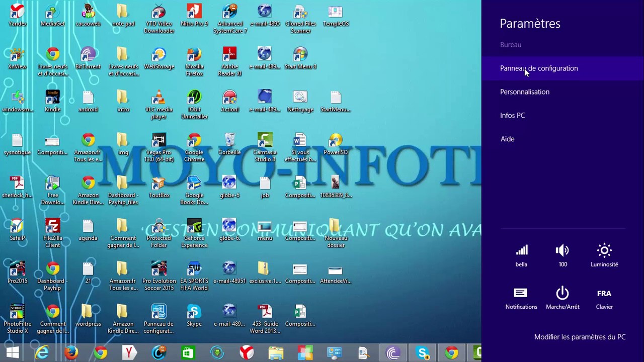The width and height of the screenshot is (644, 362).
Task: Open the Windows Store taskbar icon
Action: click(188, 353)
